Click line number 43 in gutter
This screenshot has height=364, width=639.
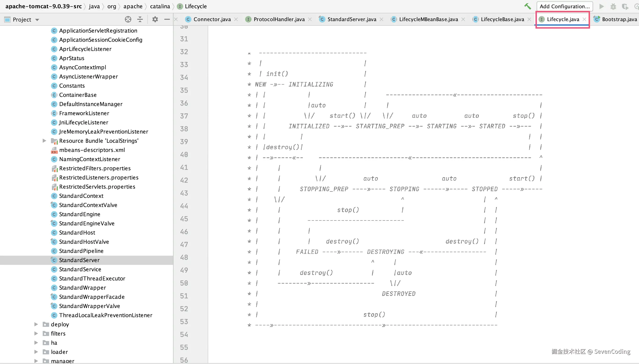point(184,193)
